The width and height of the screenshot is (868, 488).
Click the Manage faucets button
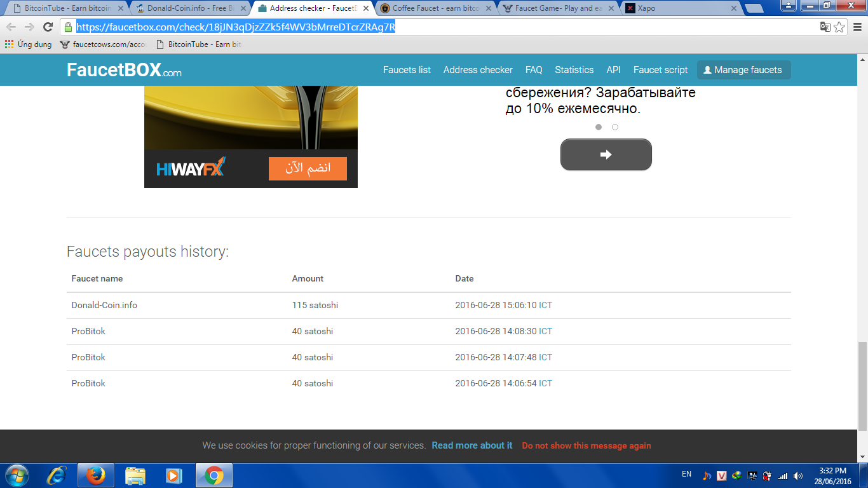pos(743,70)
